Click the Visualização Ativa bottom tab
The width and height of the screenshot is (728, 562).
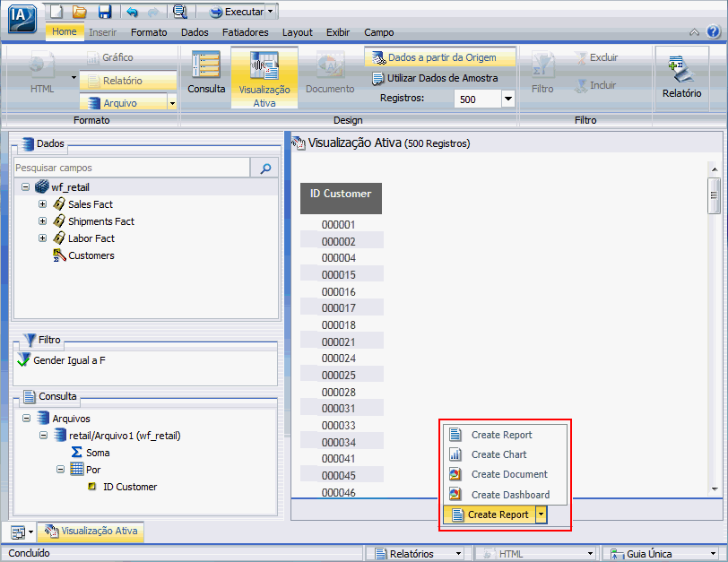tap(91, 531)
